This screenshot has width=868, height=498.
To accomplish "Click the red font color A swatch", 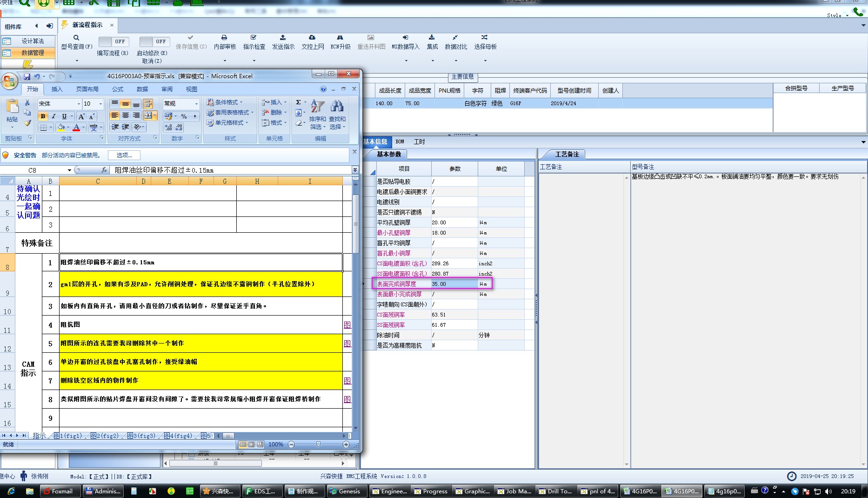I will coord(77,127).
